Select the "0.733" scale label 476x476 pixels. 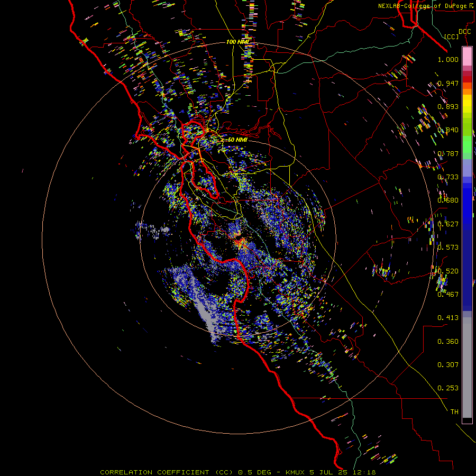click(448, 177)
